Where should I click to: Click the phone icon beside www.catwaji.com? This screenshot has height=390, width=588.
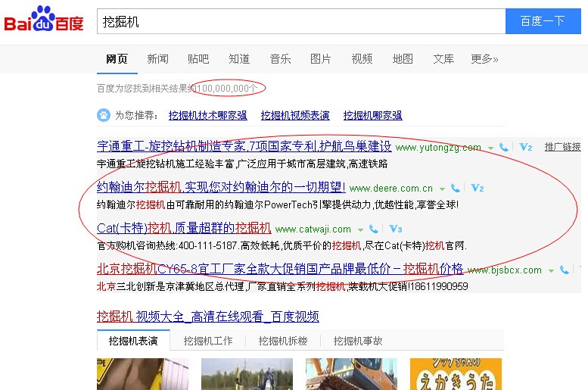tap(374, 229)
